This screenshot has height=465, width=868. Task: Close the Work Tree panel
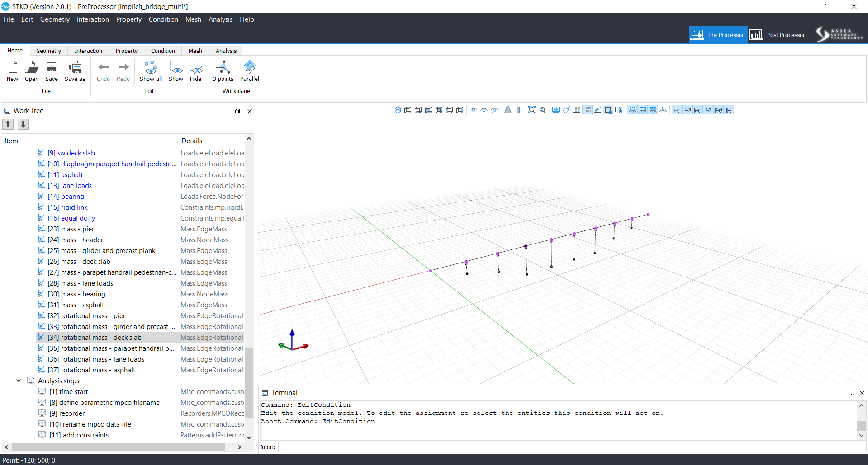[250, 111]
